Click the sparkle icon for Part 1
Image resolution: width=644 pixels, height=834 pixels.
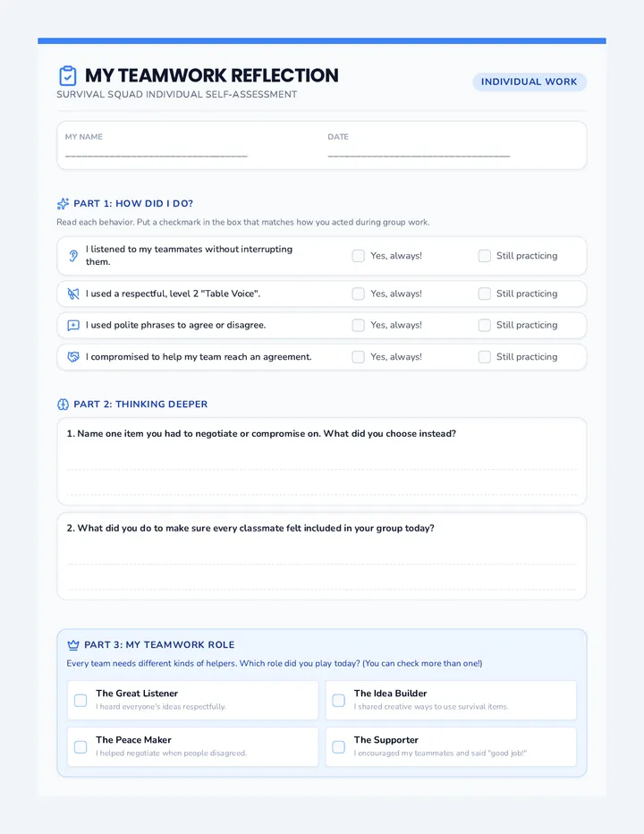tap(63, 204)
